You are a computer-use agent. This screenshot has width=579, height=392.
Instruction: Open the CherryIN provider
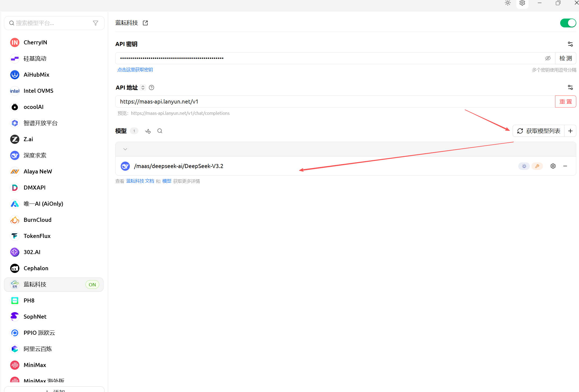(54, 42)
